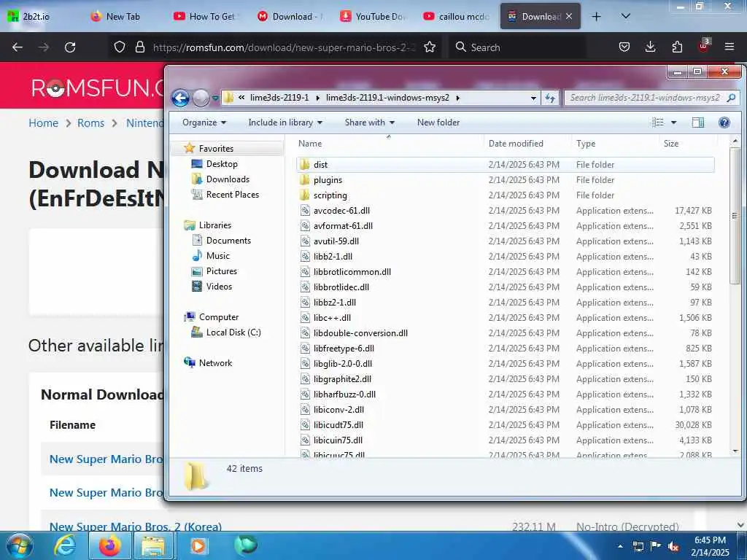747x560 pixels.
Task: Select the plugins folder icon
Action: [x=305, y=180]
